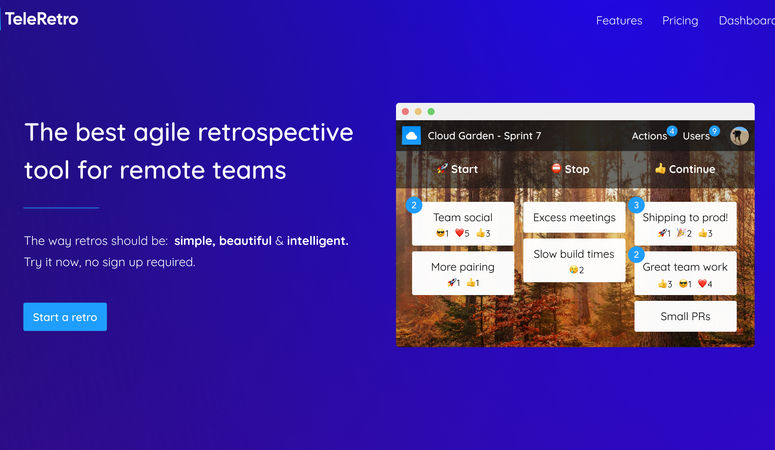This screenshot has width=775, height=450.
Task: Click the blue 4 badge on Actions
Action: [x=672, y=131]
